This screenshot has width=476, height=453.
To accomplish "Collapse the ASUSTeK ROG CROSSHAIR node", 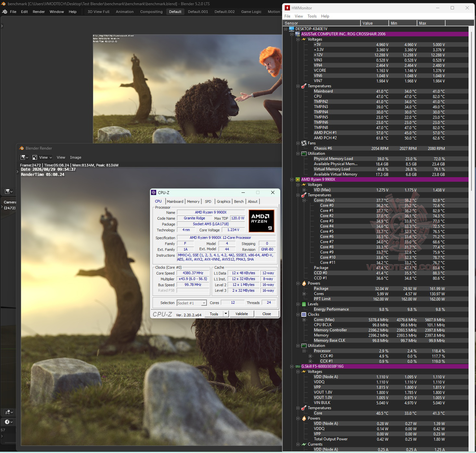I will point(292,34).
